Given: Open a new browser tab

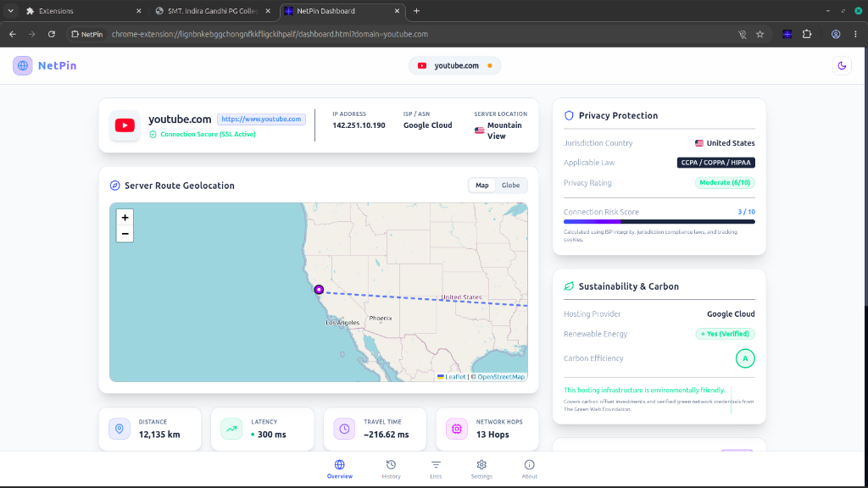Looking at the screenshot, I should click(416, 11).
